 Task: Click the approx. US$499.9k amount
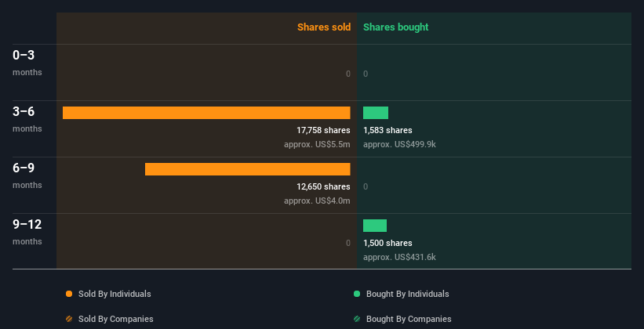coord(399,144)
